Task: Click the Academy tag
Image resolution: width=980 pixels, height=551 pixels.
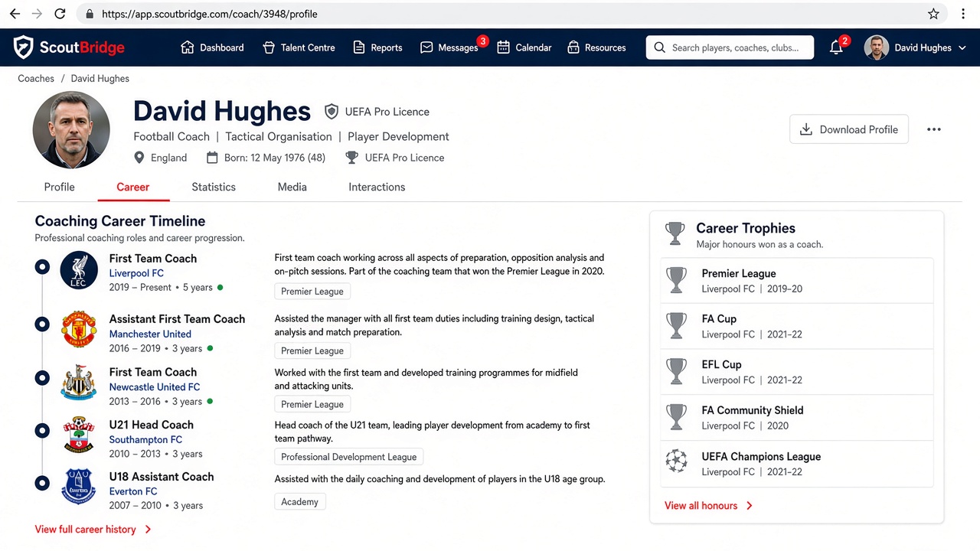Action: (299, 502)
